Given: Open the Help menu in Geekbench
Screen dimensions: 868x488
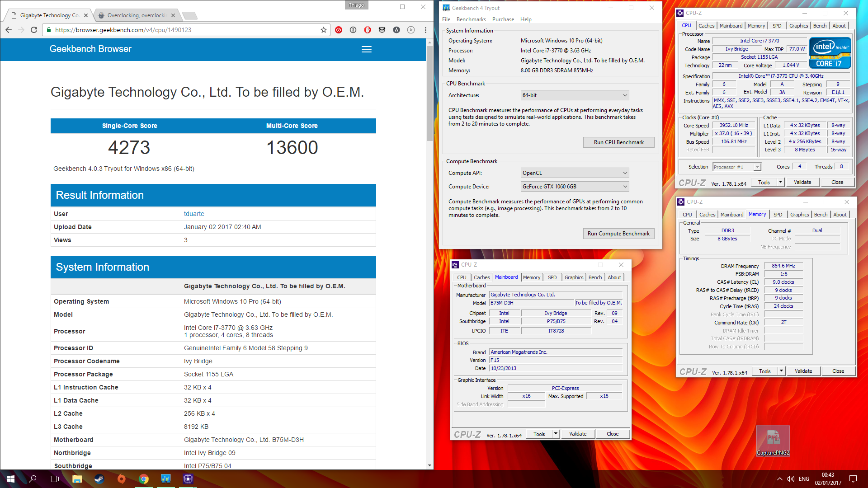Looking at the screenshot, I should [x=526, y=19].
